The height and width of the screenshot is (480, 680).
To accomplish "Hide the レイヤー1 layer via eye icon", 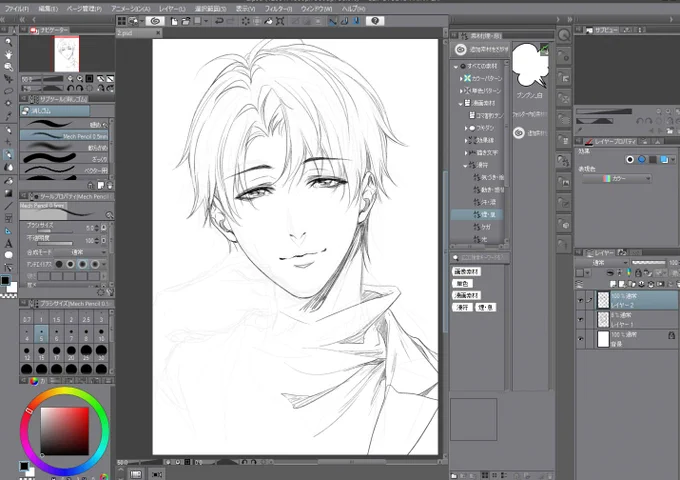I will point(580,320).
